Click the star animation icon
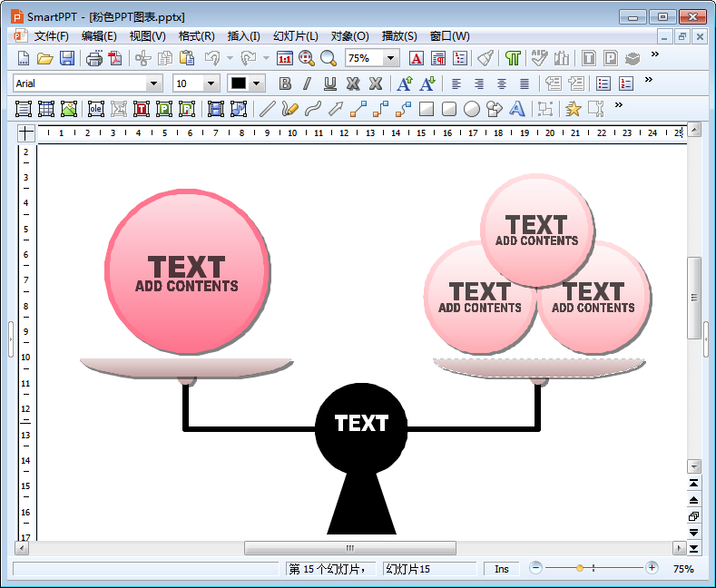Screen dimensions: 716x588 (x=574, y=109)
